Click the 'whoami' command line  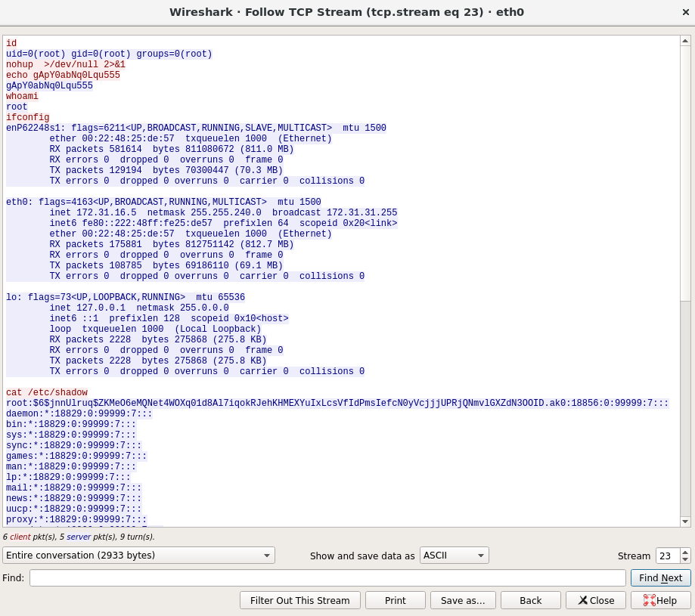[22, 96]
